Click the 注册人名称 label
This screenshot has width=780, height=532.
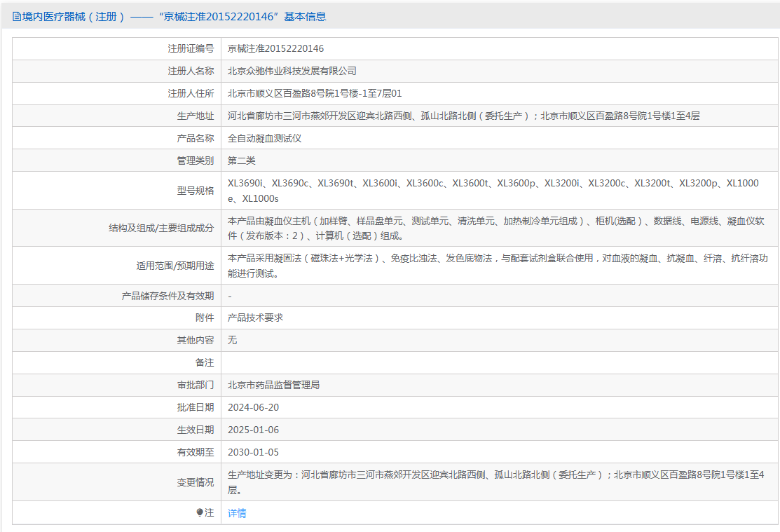pyautogui.click(x=191, y=71)
